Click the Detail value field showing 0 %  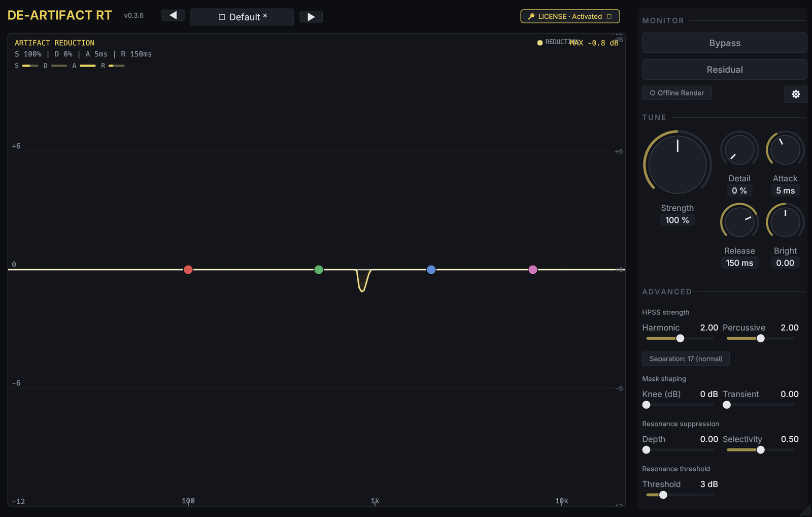739,190
